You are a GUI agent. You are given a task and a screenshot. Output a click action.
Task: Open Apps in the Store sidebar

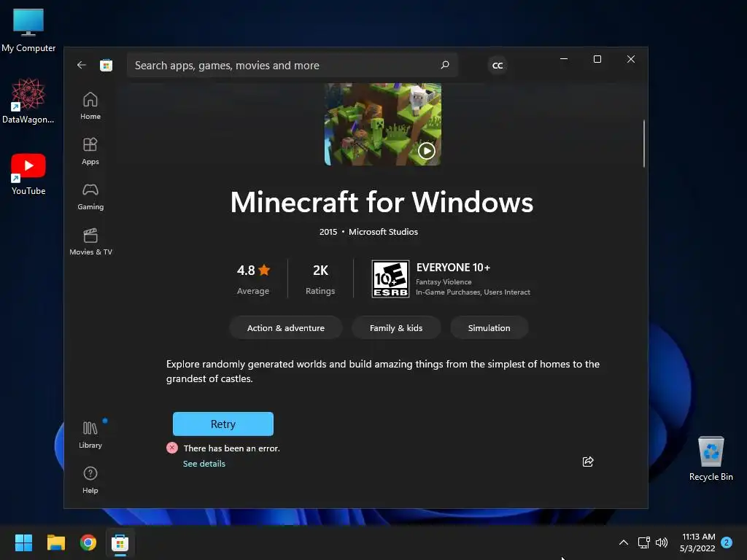click(90, 151)
